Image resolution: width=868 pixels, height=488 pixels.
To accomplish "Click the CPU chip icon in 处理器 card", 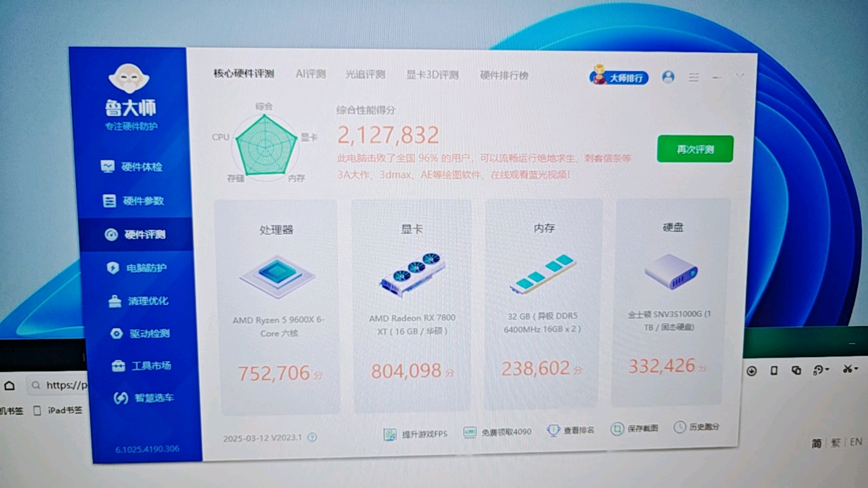I will pos(277,276).
